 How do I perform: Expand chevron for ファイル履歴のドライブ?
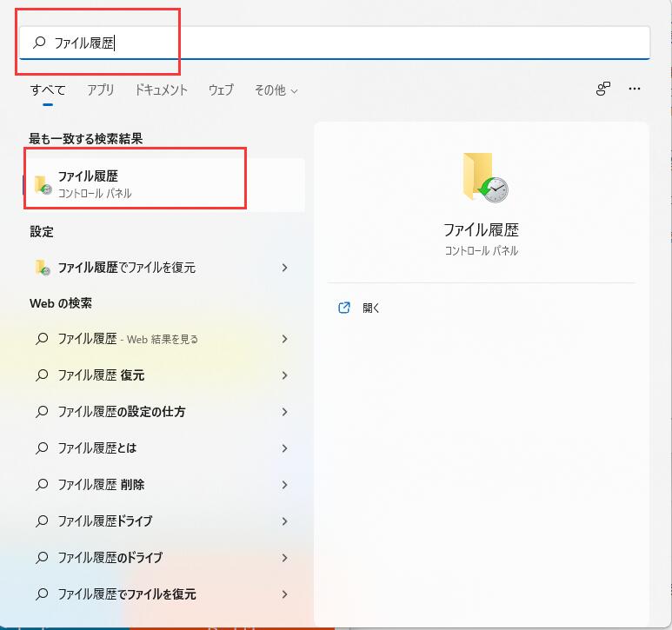tap(284, 558)
